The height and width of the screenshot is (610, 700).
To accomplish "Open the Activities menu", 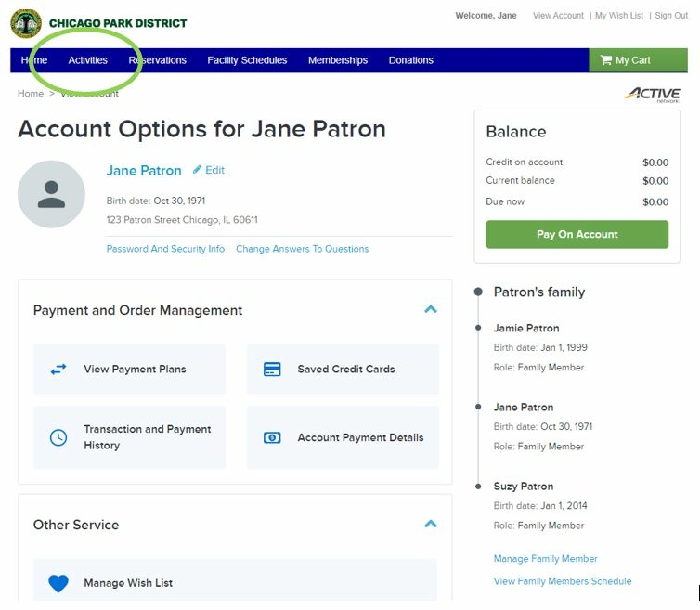I will click(x=87, y=60).
